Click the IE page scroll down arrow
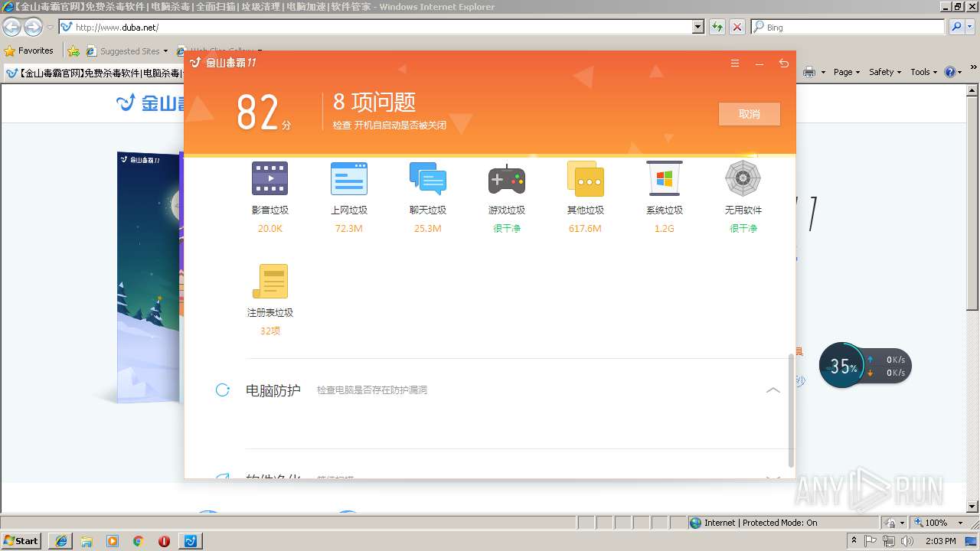 pyautogui.click(x=973, y=507)
